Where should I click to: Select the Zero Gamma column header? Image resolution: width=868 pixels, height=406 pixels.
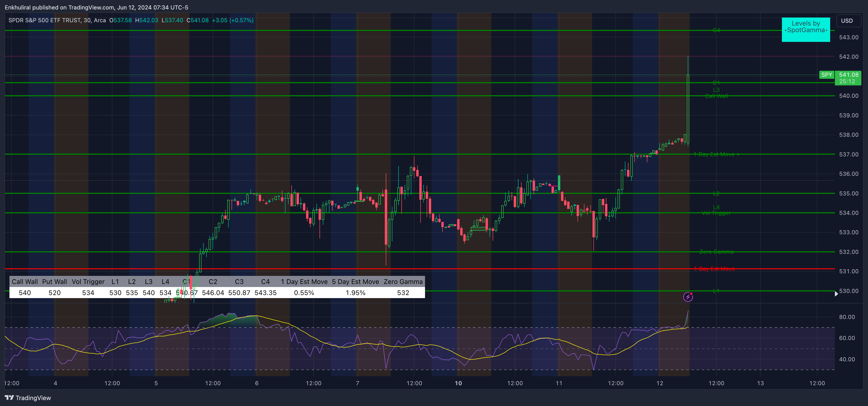403,282
